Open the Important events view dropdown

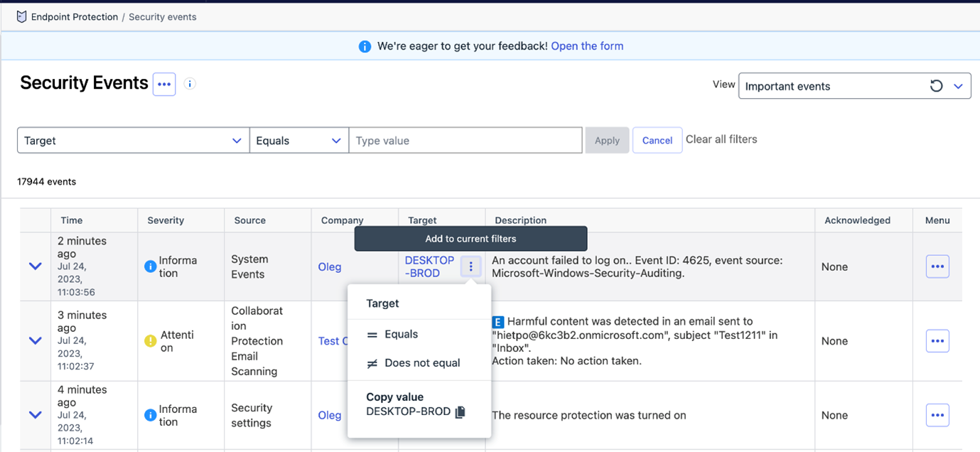957,86
